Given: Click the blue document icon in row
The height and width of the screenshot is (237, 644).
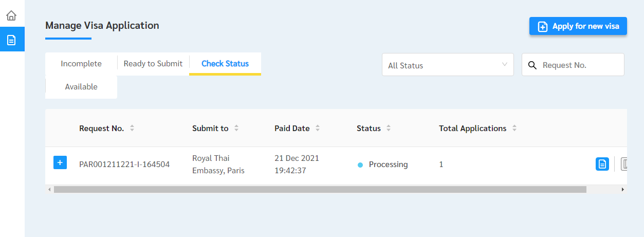Looking at the screenshot, I should click(x=602, y=164).
